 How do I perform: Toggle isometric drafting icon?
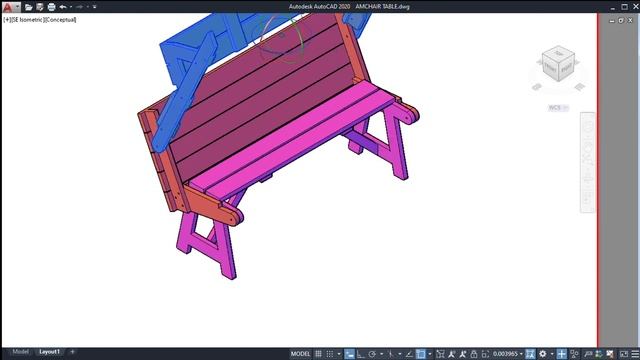(391, 354)
